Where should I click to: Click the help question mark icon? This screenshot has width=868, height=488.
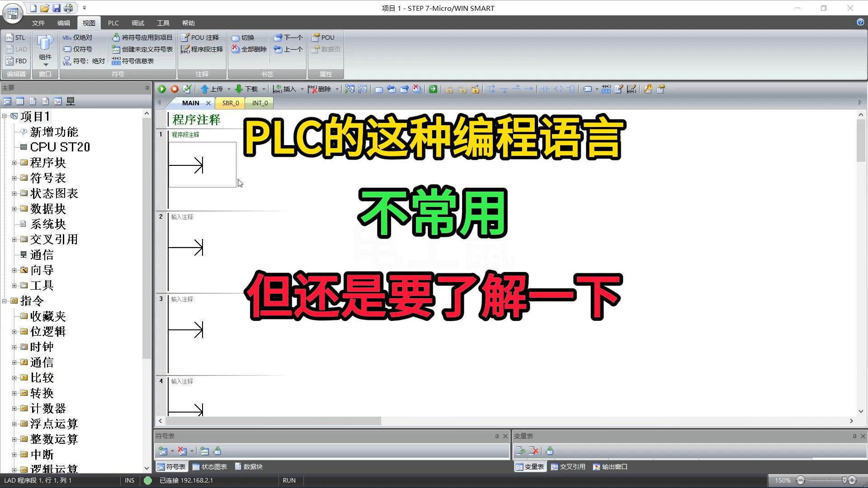(860, 22)
